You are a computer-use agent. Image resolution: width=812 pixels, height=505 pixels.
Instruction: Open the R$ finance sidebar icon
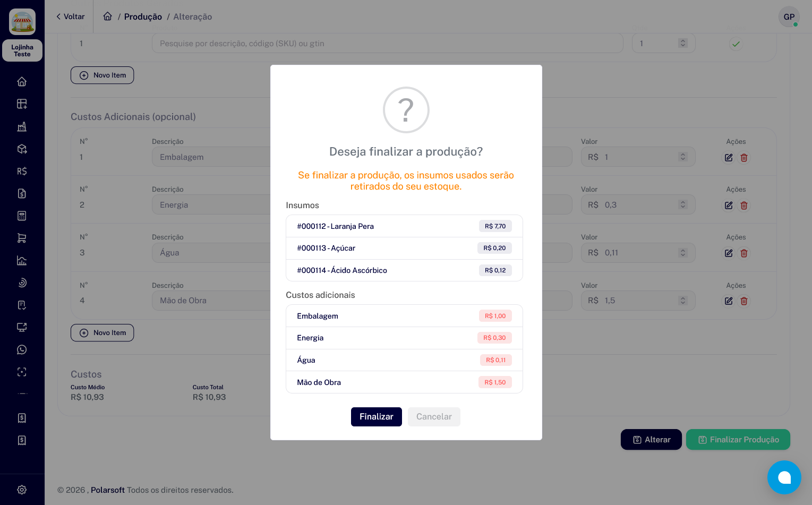coord(22,171)
